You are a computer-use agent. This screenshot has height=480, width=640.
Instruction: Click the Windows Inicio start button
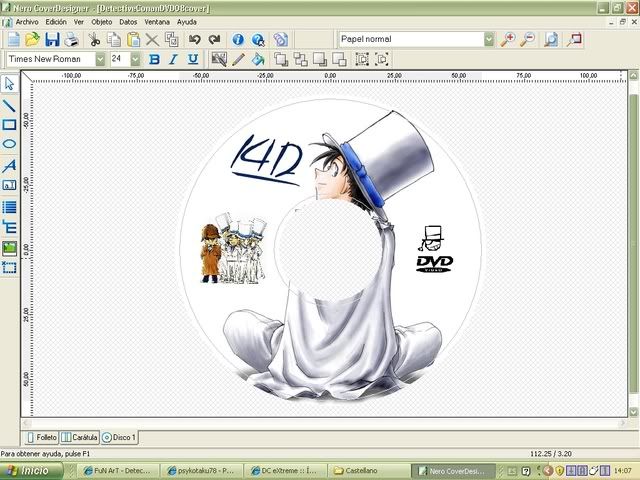28,469
